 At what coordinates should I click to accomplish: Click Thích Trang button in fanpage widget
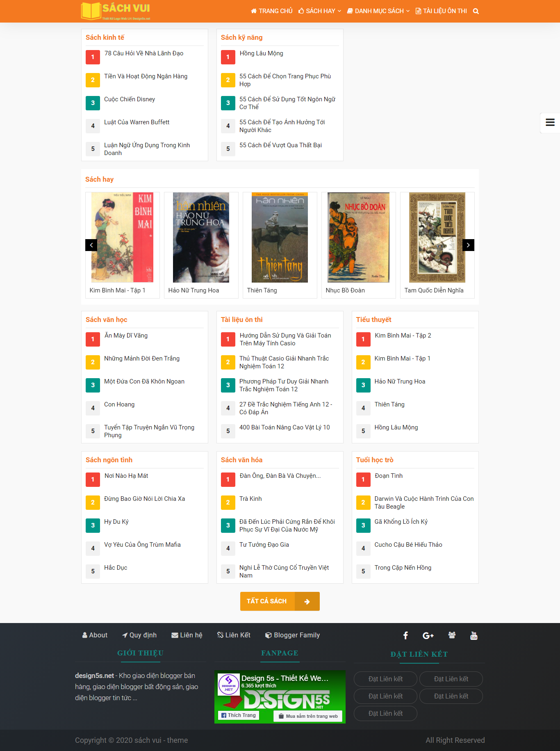[239, 715]
